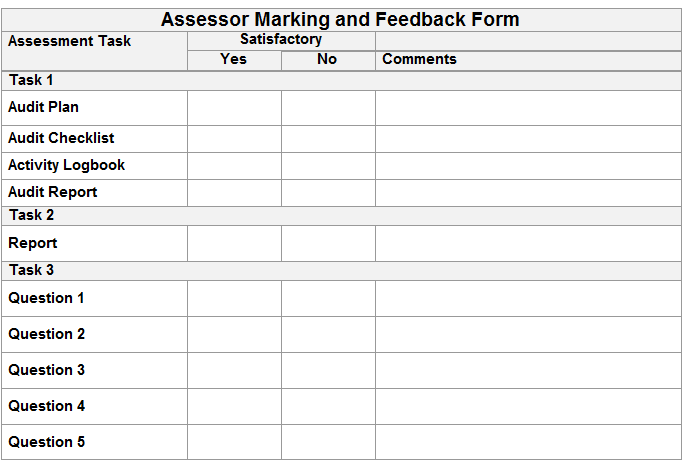
Task: Click the Comments cell for Audit Report
Action: click(528, 193)
